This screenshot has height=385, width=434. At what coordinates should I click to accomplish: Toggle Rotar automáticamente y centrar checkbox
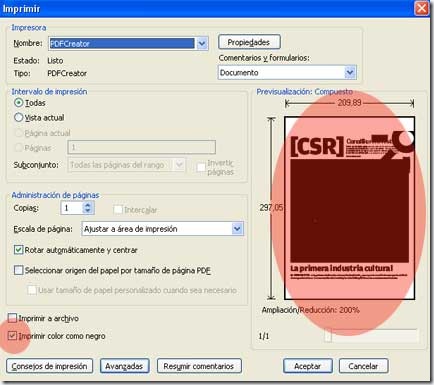[18, 250]
